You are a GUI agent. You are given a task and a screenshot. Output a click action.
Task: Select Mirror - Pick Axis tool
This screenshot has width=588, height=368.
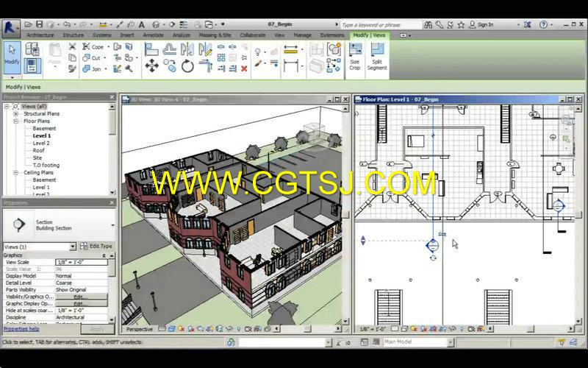point(187,49)
